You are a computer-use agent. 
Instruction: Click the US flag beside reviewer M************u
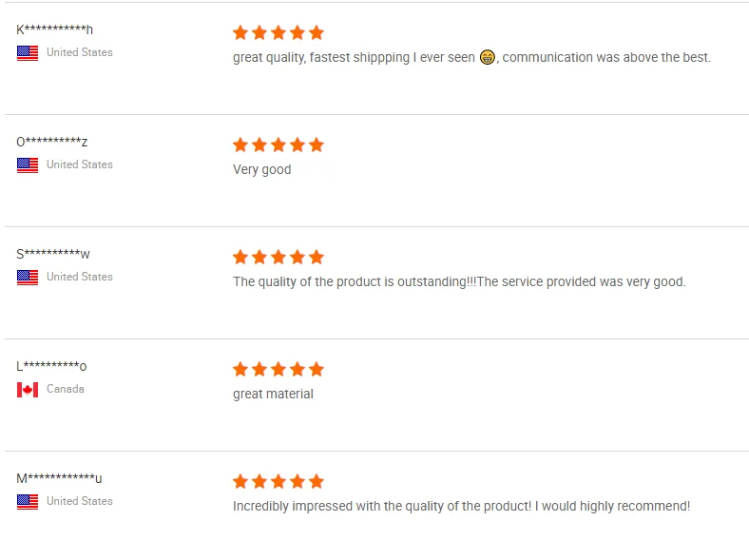coord(28,501)
